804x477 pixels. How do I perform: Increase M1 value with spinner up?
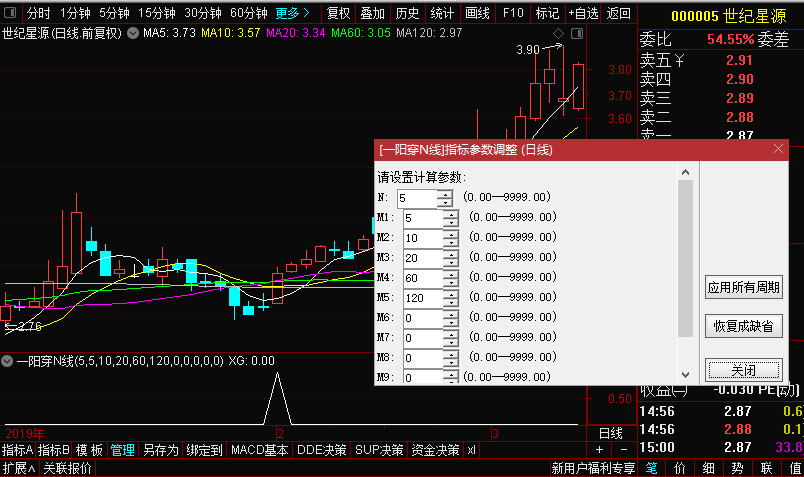[x=451, y=214]
